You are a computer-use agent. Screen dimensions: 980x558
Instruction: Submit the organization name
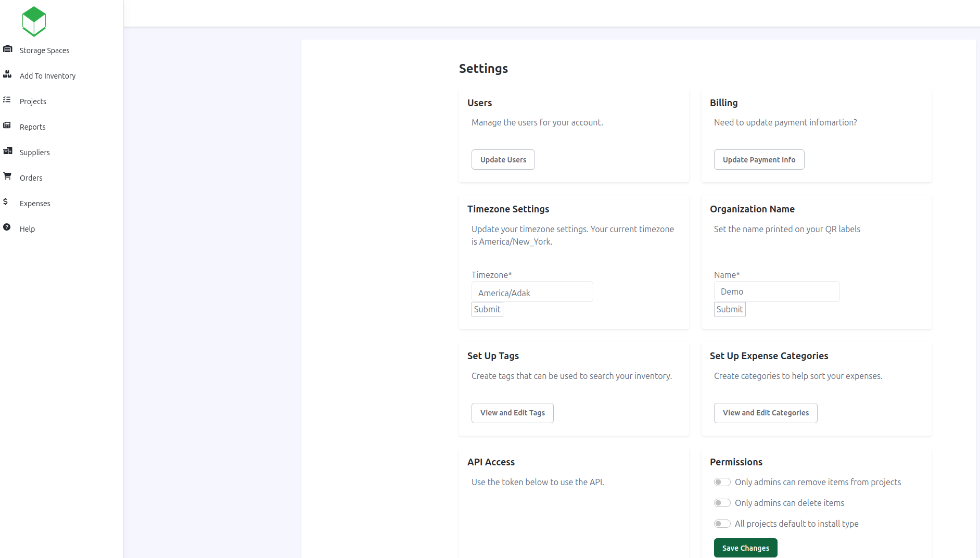pos(730,309)
